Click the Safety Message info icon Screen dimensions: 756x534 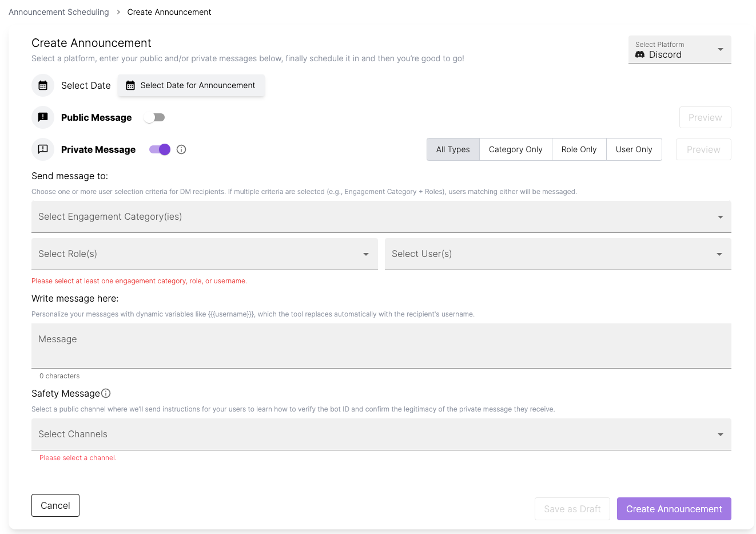pos(106,393)
